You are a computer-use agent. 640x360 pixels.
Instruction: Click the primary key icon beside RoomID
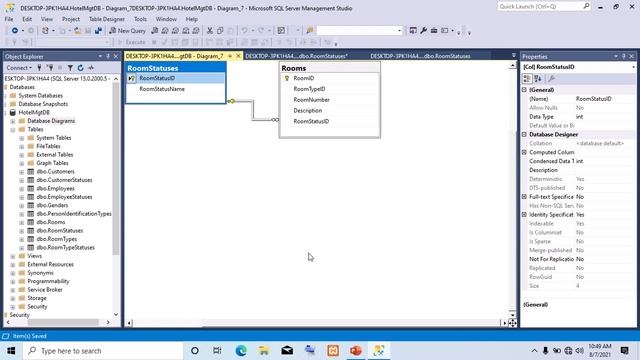[287, 78]
